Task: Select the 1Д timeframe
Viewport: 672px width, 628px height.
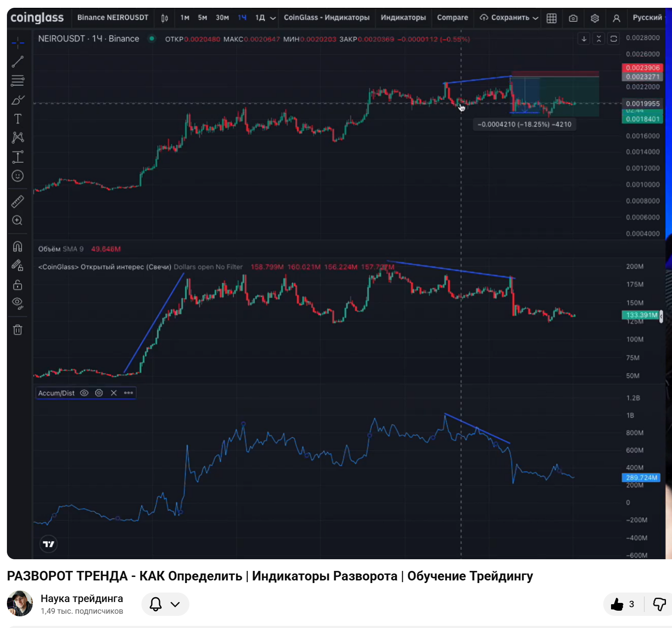Action: [x=260, y=18]
